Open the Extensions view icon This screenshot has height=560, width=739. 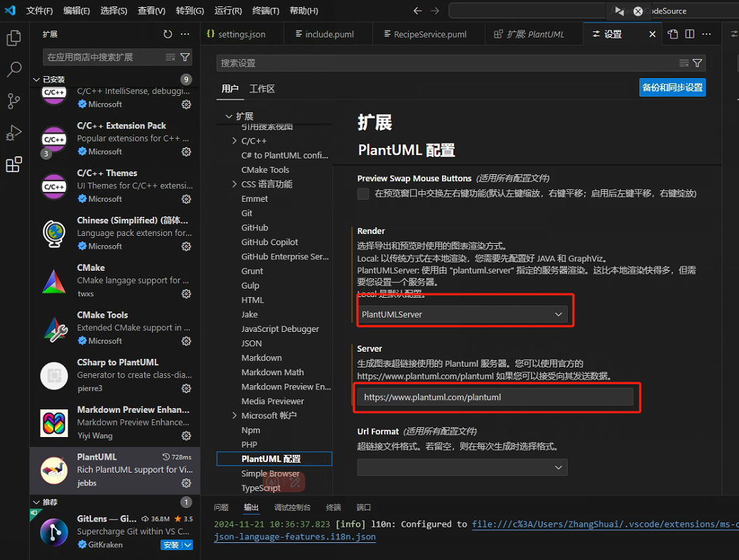click(14, 164)
